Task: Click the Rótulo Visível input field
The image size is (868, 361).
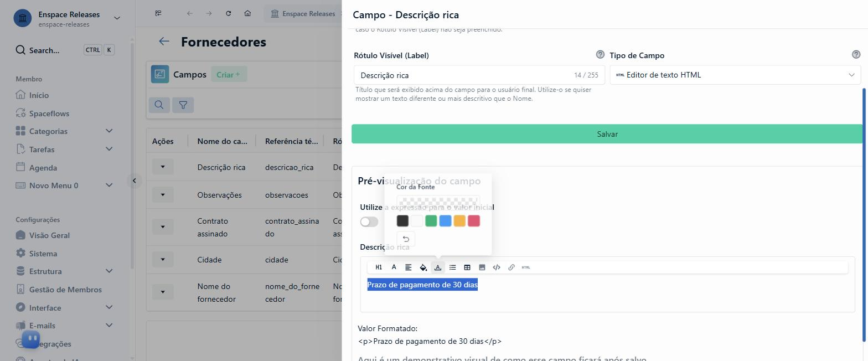Action: pyautogui.click(x=479, y=75)
